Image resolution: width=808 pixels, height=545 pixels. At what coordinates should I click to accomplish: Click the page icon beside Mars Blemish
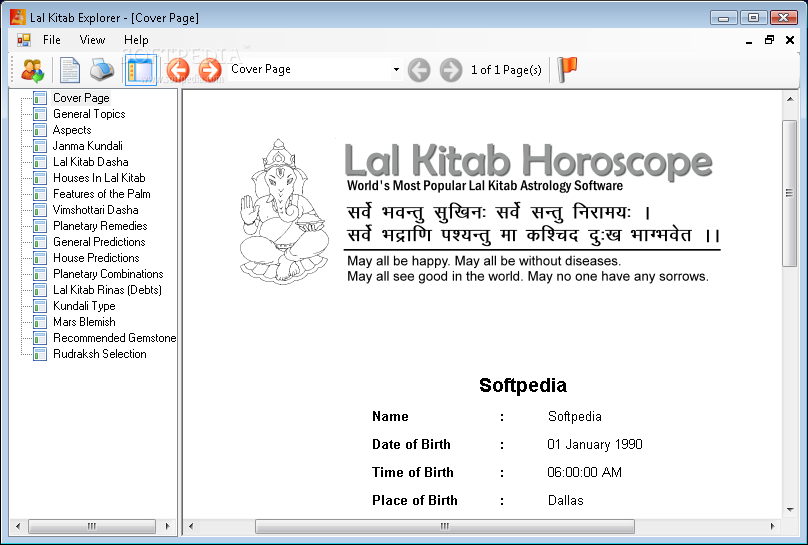(x=40, y=322)
